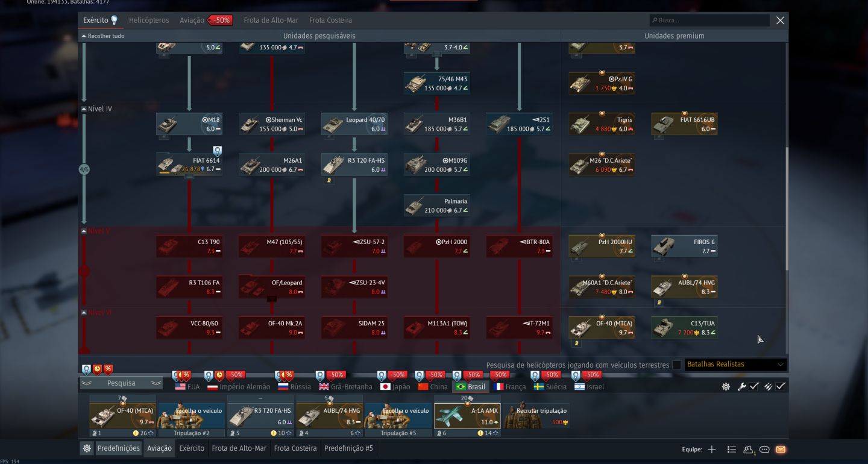Expand the Pesquisa panel
The height and width of the screenshot is (464, 868).
coord(122,383)
